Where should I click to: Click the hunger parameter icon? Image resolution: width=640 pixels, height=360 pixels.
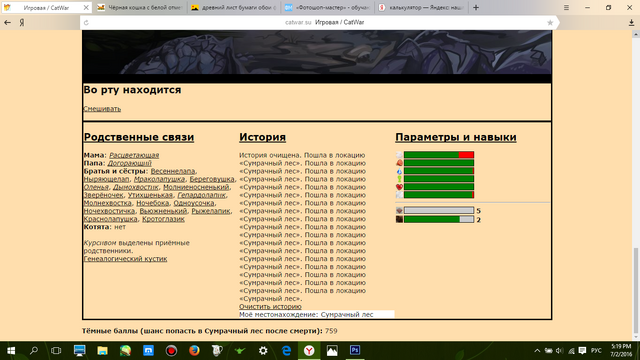coord(399,163)
